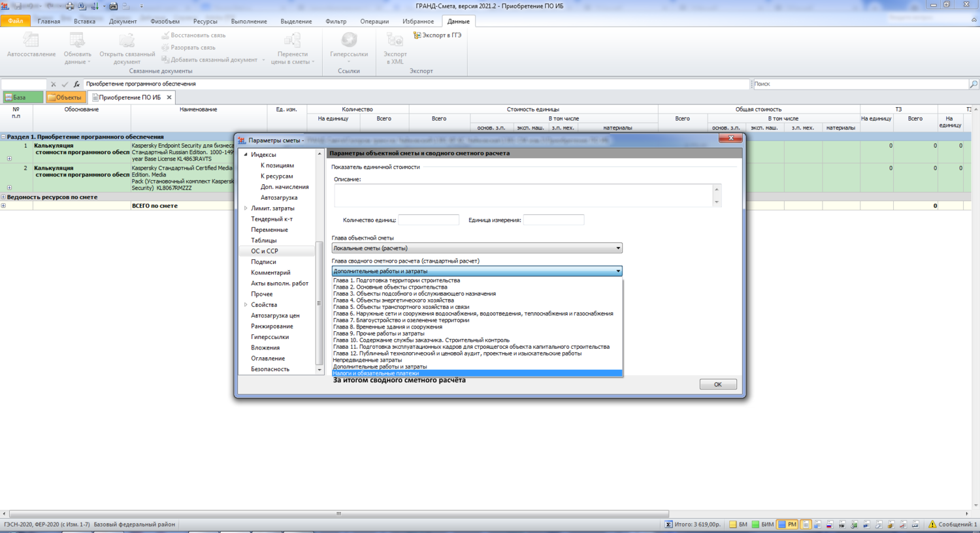Close the Приобретение ПО ИБ document tab
Image resolution: width=980 pixels, height=533 pixels.
click(169, 97)
